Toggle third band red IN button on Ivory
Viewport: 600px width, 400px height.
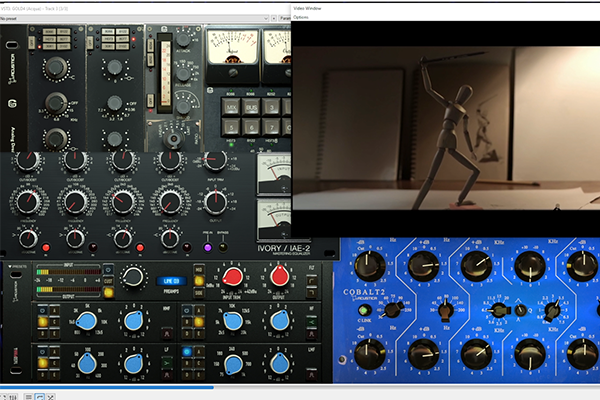pyautogui.click(x=140, y=247)
